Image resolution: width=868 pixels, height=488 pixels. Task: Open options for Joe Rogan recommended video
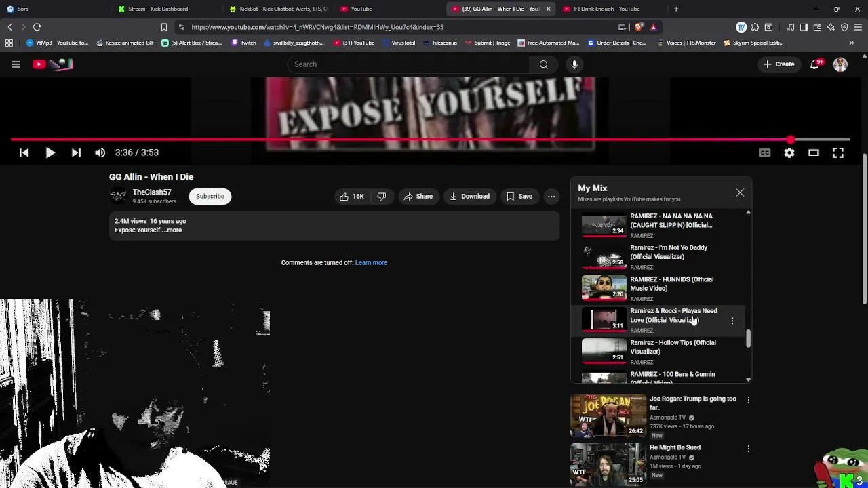749,401
